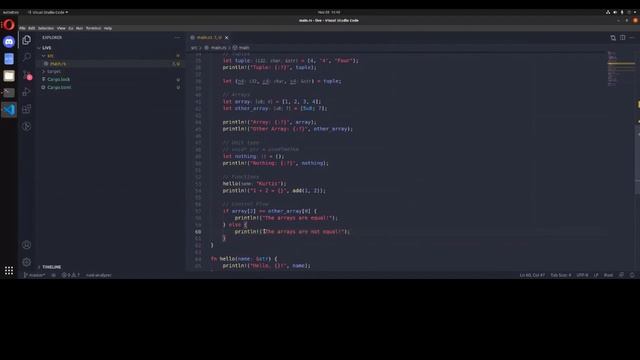
Task: Open the Extensions view in the activity bar
Action: coord(27,109)
